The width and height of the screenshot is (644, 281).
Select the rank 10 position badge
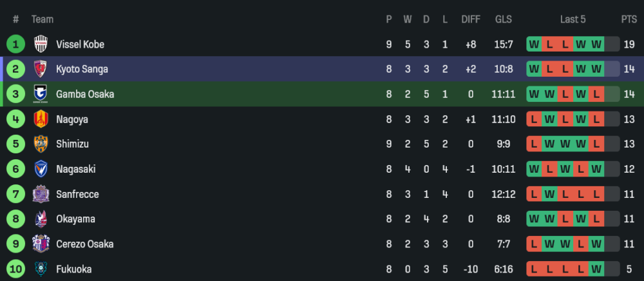pos(15,269)
